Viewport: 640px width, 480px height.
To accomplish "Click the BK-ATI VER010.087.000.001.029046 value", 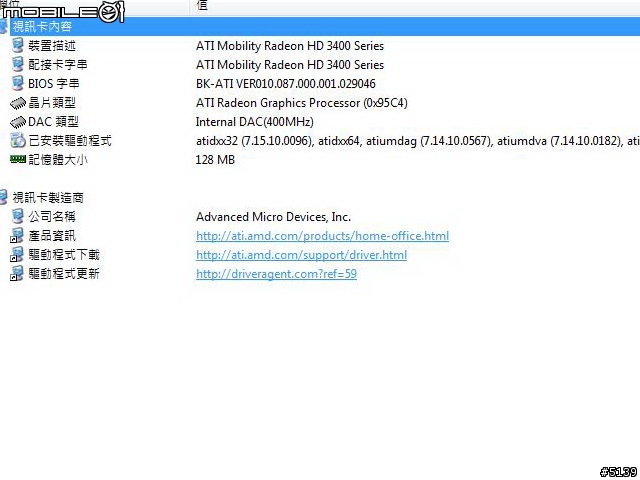I will pyautogui.click(x=286, y=84).
